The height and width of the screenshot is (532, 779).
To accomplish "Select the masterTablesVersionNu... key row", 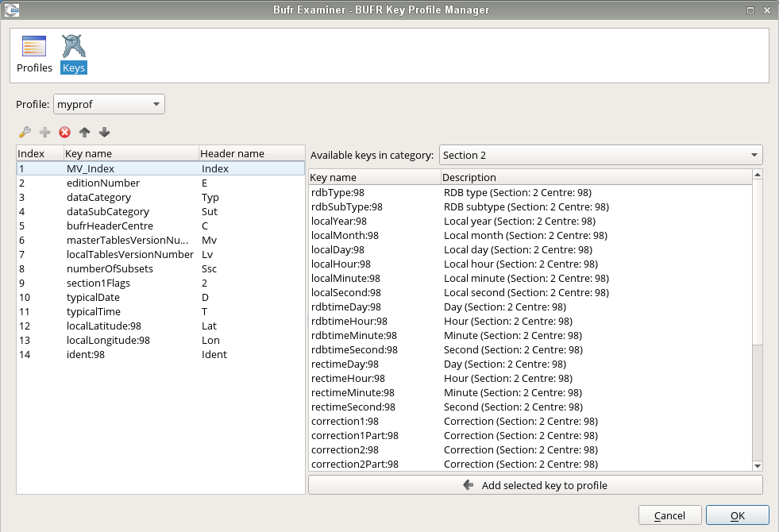I will [160, 240].
